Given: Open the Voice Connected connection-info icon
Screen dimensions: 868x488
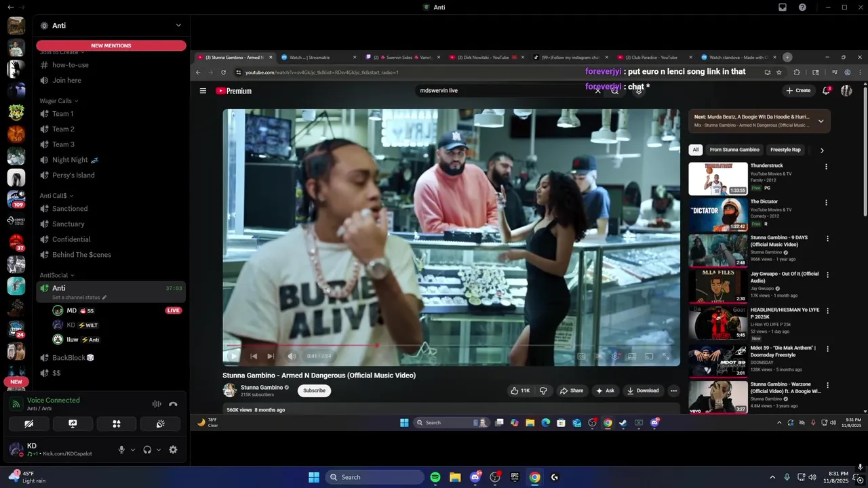Looking at the screenshot, I should coord(16,404).
